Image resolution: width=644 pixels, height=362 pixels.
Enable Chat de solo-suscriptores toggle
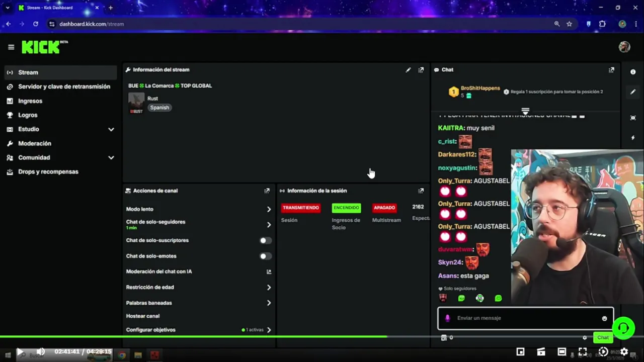265,240
